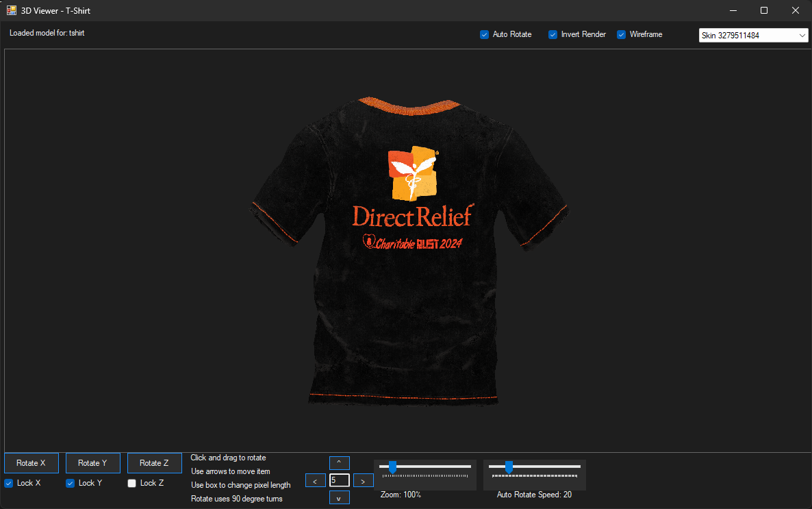Image resolution: width=812 pixels, height=509 pixels.
Task: Move item left with the < arrow button
Action: (x=316, y=480)
